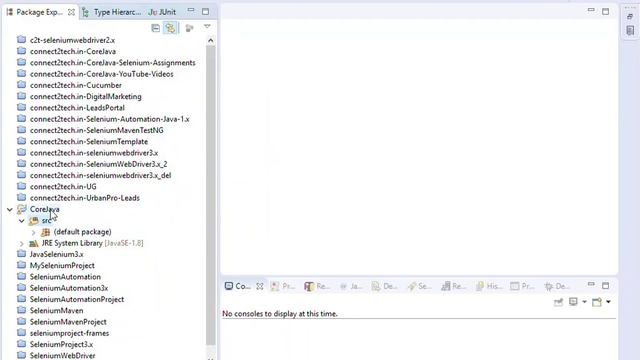Select SeleniumProject3.x project
Viewport: 640px width, 360px height.
pos(61,344)
